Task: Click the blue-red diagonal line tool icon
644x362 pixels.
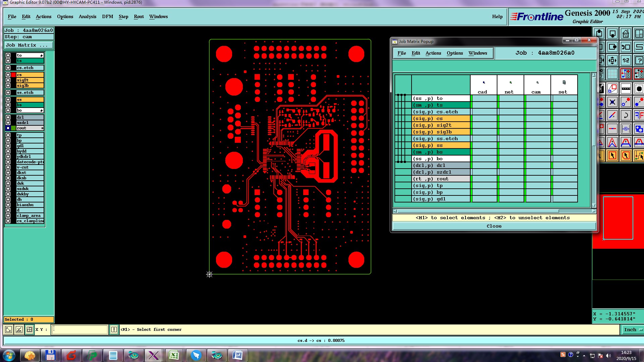Action: (x=612, y=116)
